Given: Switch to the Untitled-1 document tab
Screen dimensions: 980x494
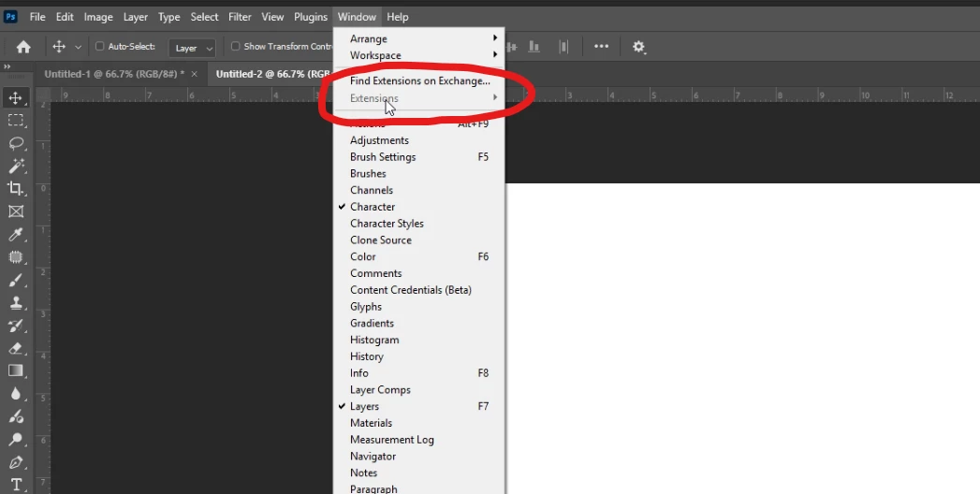Looking at the screenshot, I should [x=114, y=74].
